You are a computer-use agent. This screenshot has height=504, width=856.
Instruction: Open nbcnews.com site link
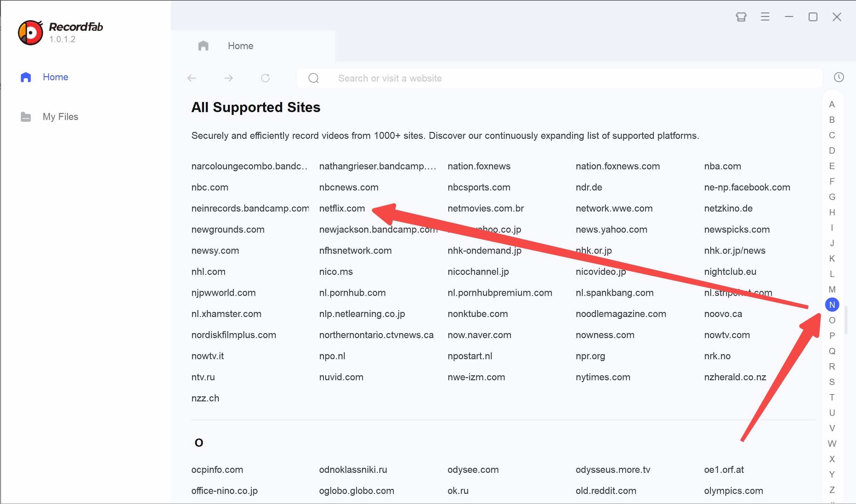(x=349, y=187)
